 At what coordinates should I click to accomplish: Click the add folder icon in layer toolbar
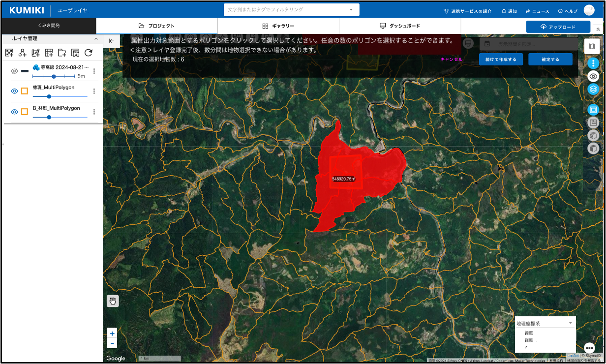(x=62, y=53)
